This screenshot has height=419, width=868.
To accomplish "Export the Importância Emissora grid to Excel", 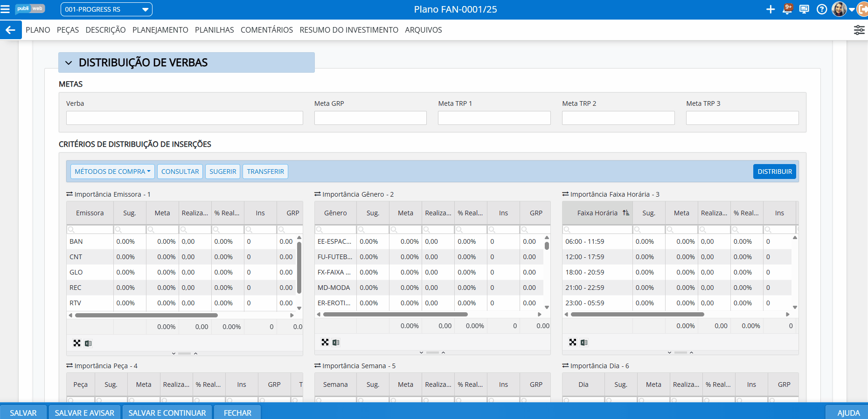I will coord(88,343).
